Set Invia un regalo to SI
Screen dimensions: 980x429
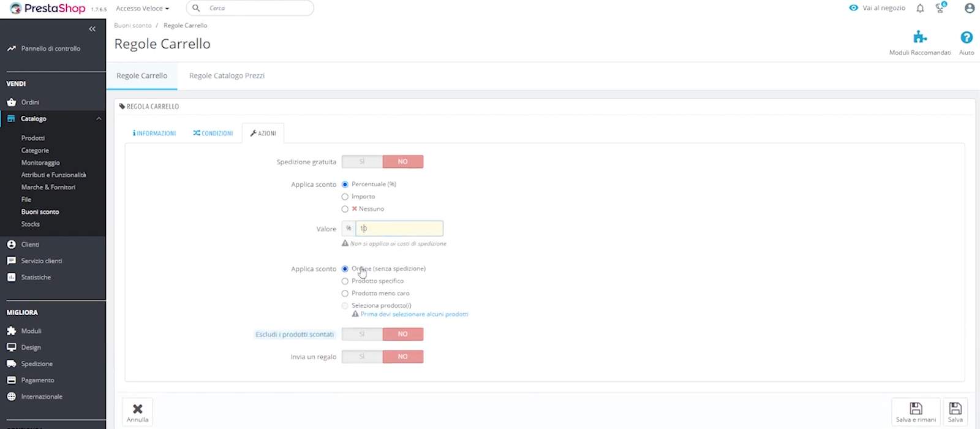coord(362,357)
